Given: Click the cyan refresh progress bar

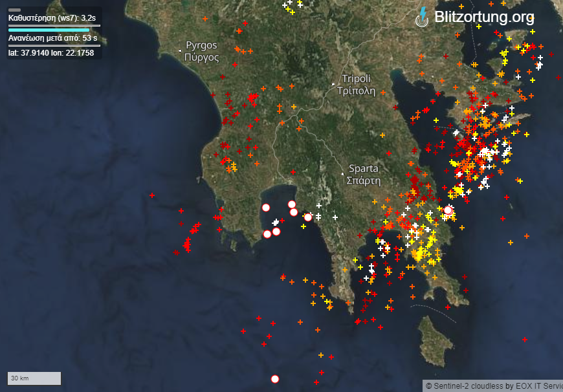Looking at the screenshot, I should 49,30.
